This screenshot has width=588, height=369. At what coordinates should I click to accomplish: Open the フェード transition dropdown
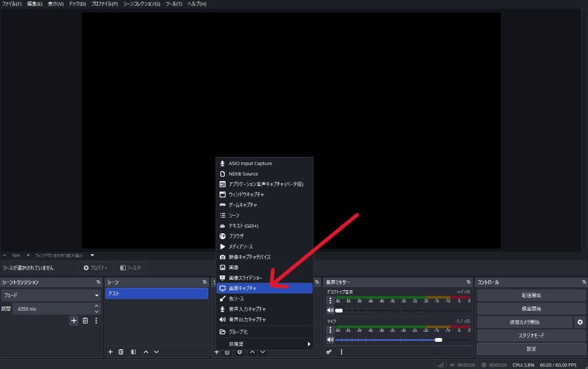pyautogui.click(x=51, y=296)
